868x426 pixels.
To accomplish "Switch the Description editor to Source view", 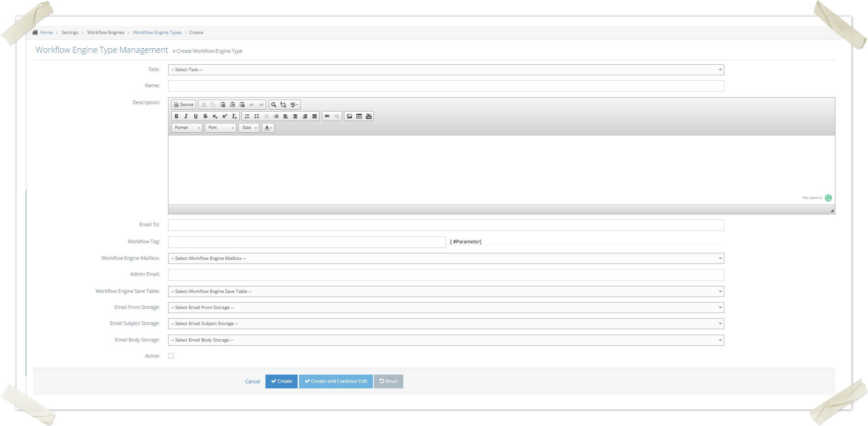I will coord(183,104).
